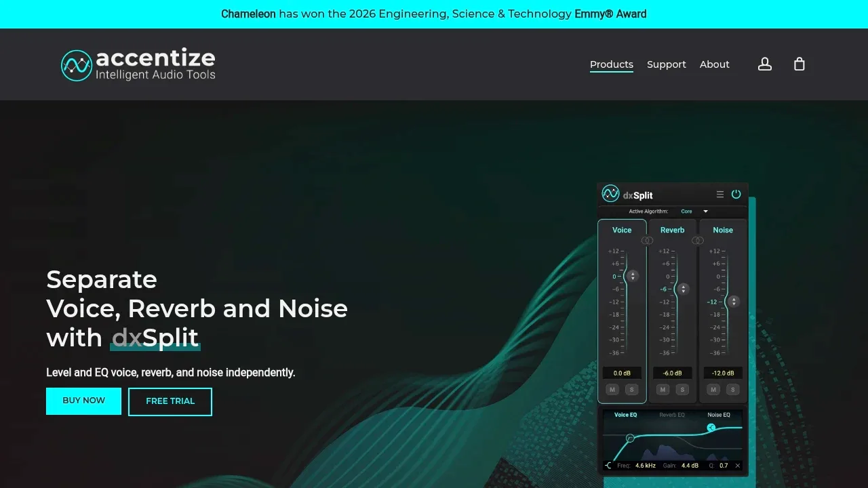
Task: Select the filled teal EQ node on the curve
Action: point(711,428)
